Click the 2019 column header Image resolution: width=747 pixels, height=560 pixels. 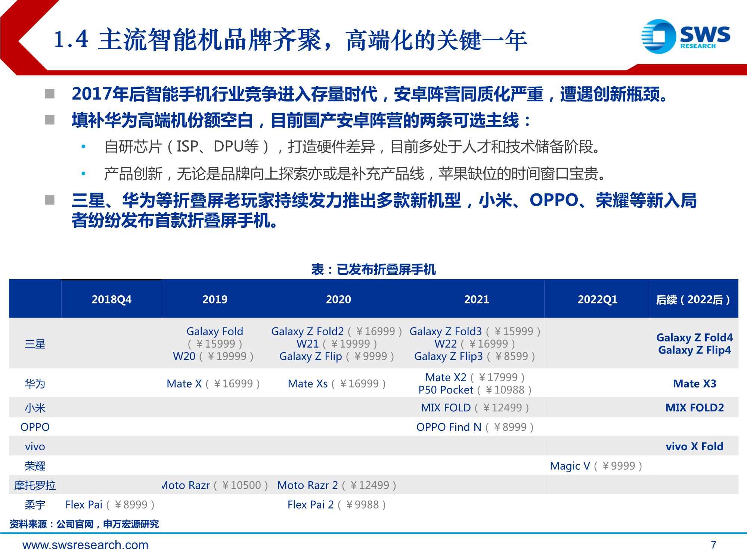215,299
